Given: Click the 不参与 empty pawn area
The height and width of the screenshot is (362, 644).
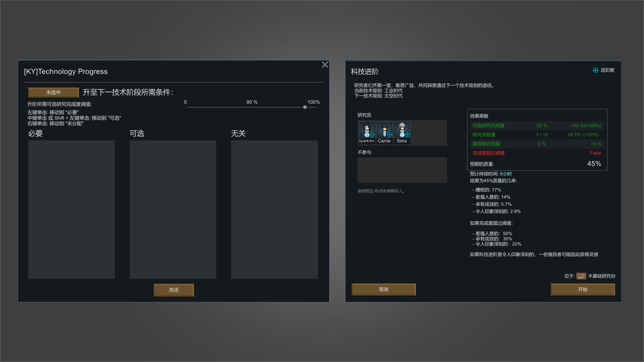Looking at the screenshot, I should (402, 170).
